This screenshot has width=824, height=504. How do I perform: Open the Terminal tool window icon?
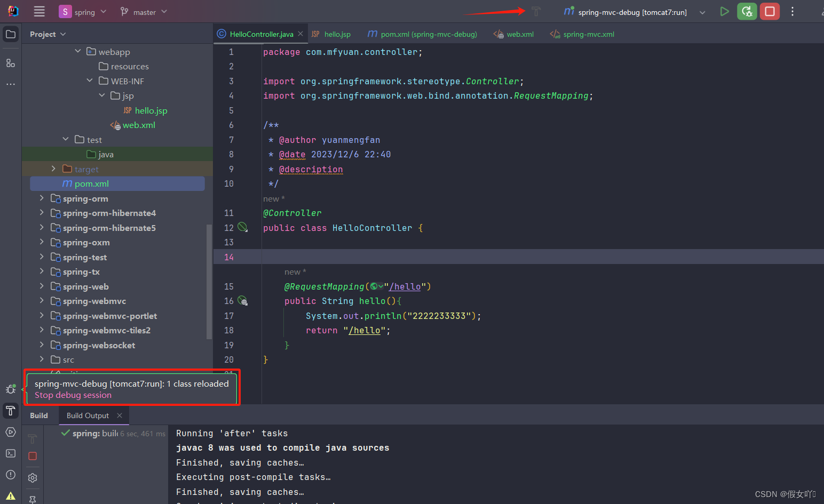coord(11,453)
